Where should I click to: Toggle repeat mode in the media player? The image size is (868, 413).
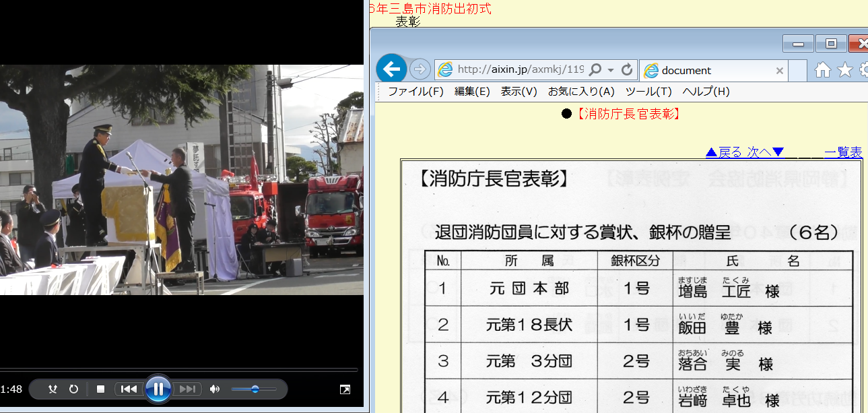coord(74,389)
